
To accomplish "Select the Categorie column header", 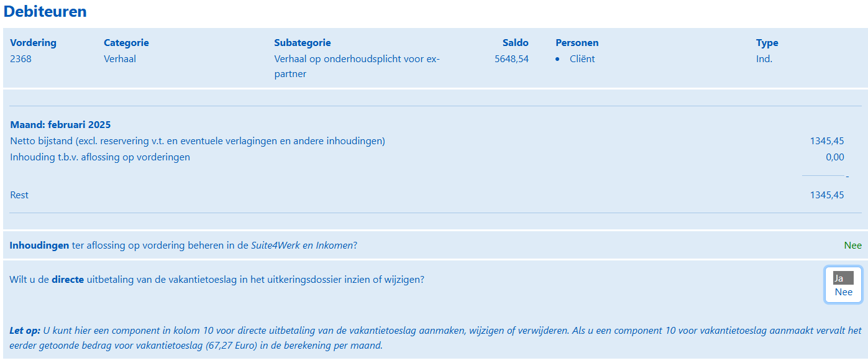I will (x=126, y=43).
